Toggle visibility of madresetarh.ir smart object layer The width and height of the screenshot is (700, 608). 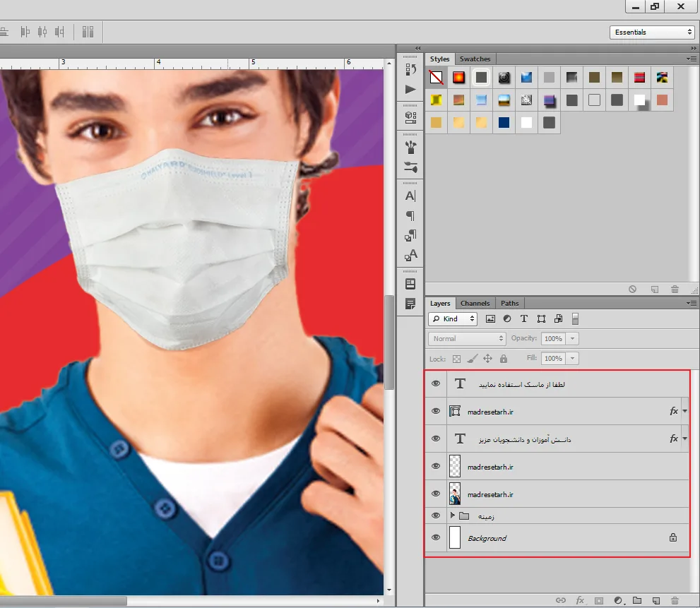(436, 411)
